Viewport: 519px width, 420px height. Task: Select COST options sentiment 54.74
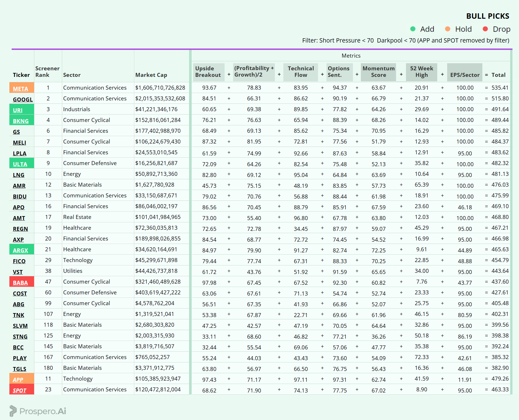click(340, 294)
